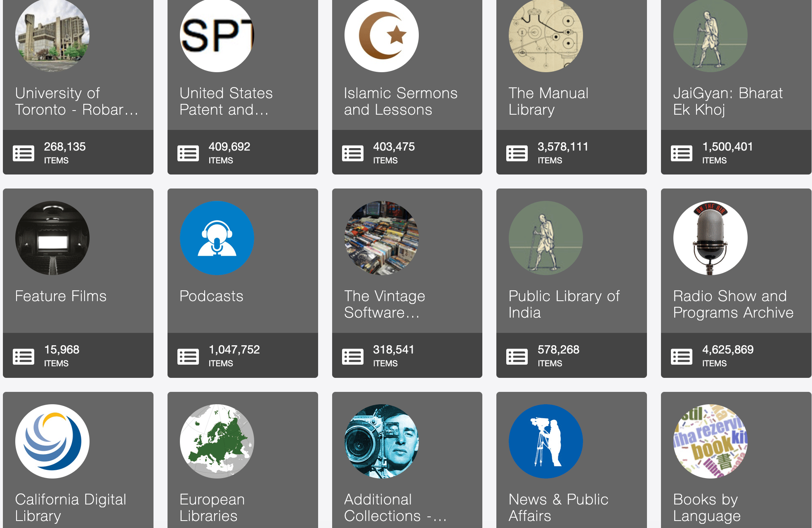The height and width of the screenshot is (528, 812).
Task: Click the 1,047,752 items count under Podcasts
Action: [x=234, y=356]
